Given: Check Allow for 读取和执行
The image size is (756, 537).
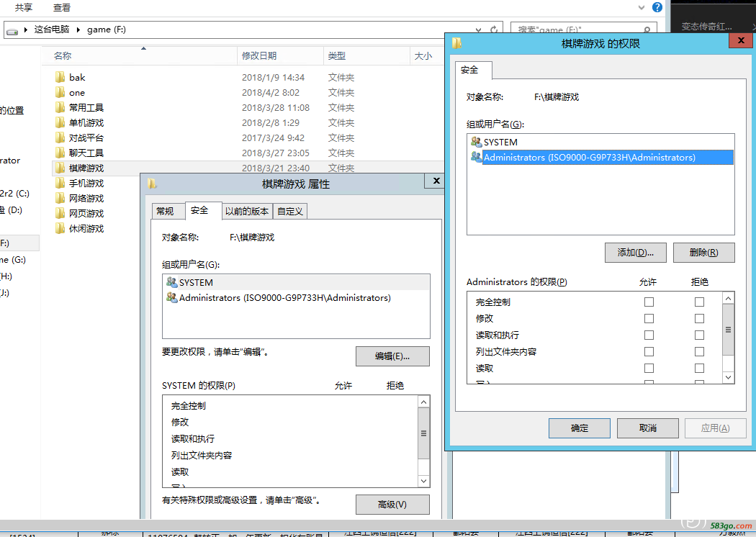Looking at the screenshot, I should 649,335.
